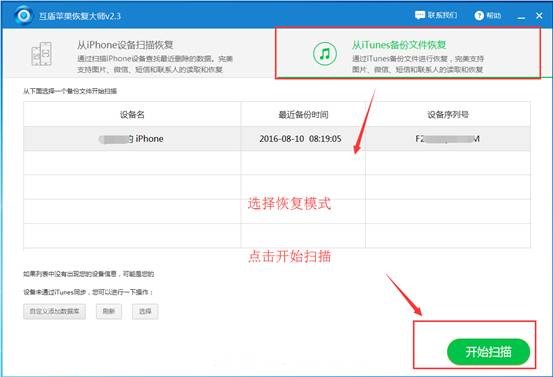The image size is (553, 377).
Task: Click the blue app logo icon
Action: tap(24, 16)
